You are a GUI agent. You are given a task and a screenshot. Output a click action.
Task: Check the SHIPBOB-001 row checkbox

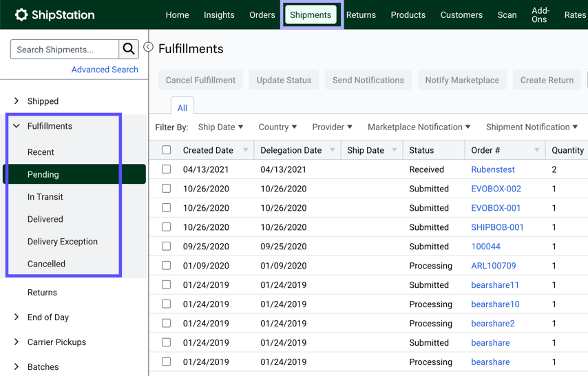pyautogui.click(x=166, y=227)
